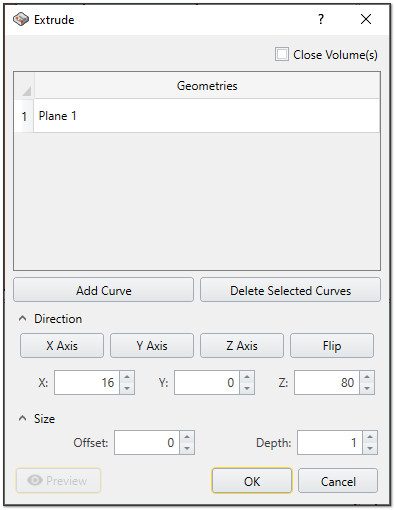Image resolution: width=395 pixels, height=510 pixels.
Task: Decrease the X value with down arrow
Action: 127,388
